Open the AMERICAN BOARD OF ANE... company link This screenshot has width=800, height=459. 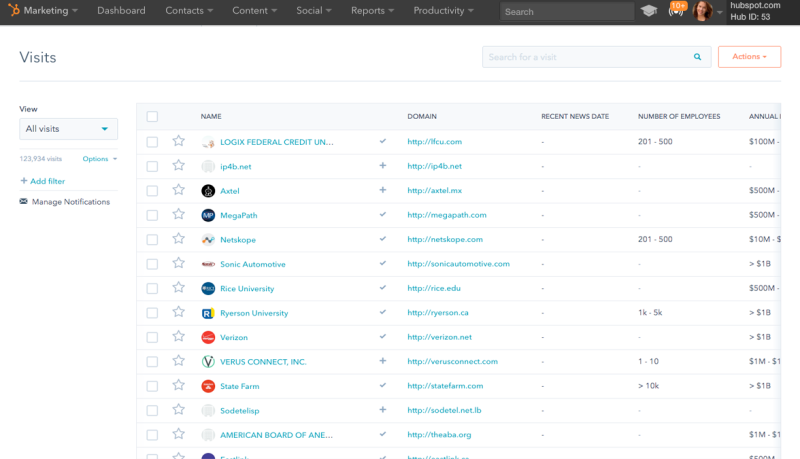(x=276, y=435)
